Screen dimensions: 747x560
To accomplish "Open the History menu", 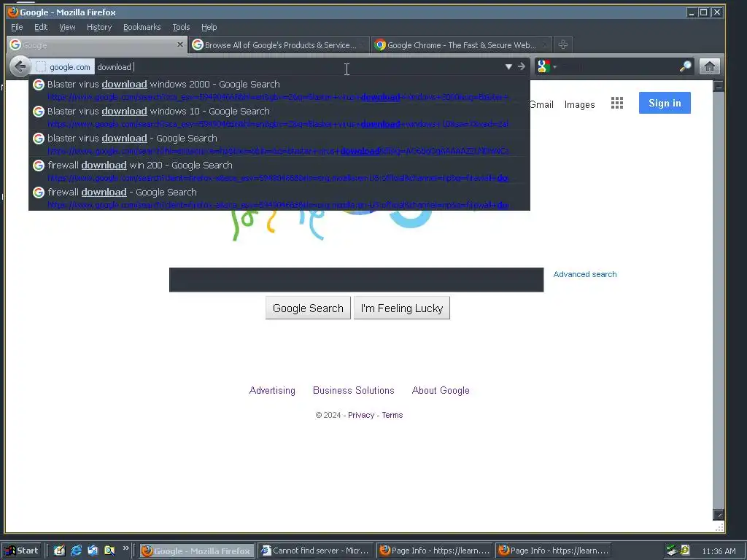I will pos(99,27).
